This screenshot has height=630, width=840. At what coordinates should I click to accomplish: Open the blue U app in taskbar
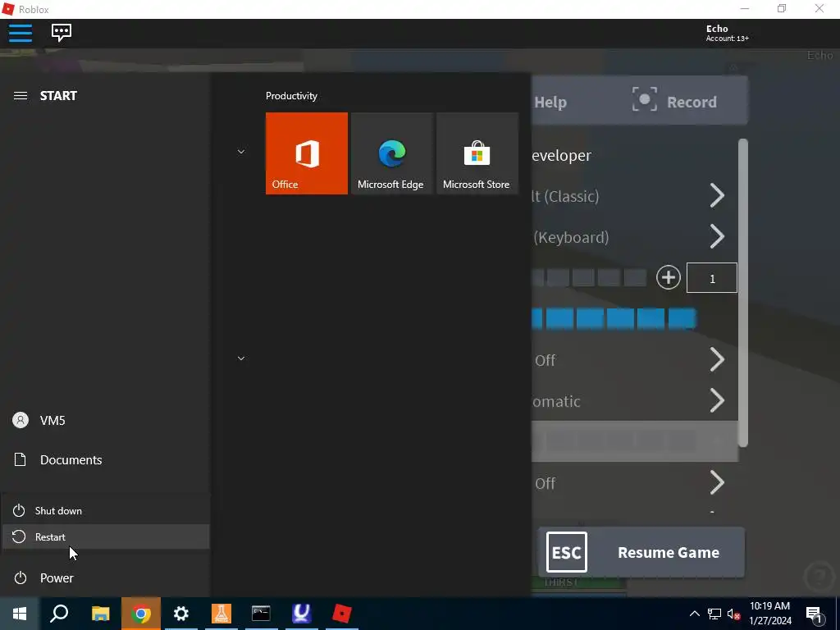point(302,614)
